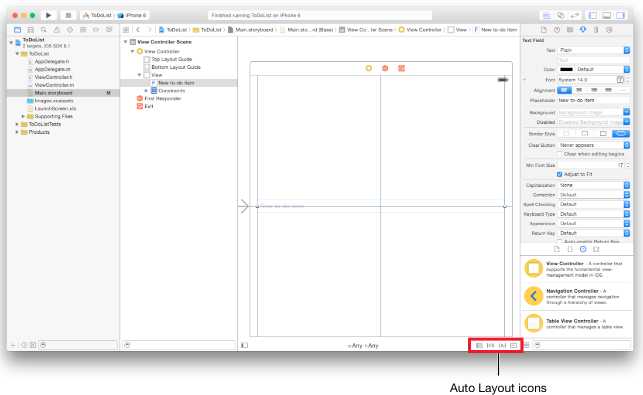Expand Constraints in the outline
The image size is (643, 395).
146,91
